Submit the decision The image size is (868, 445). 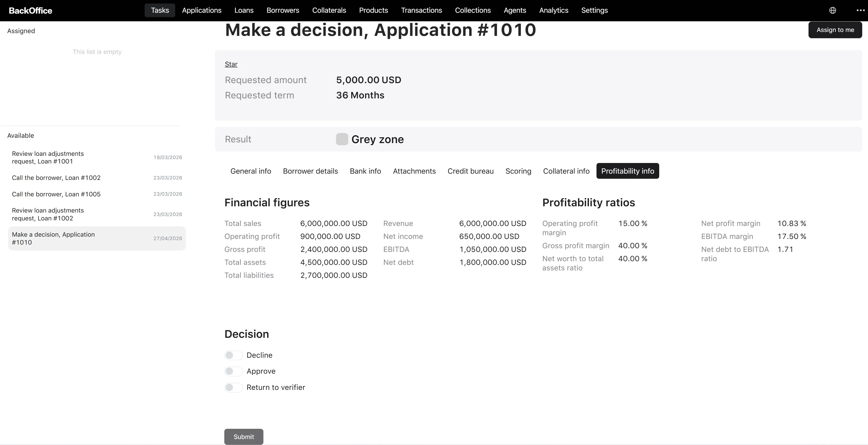pyautogui.click(x=244, y=437)
